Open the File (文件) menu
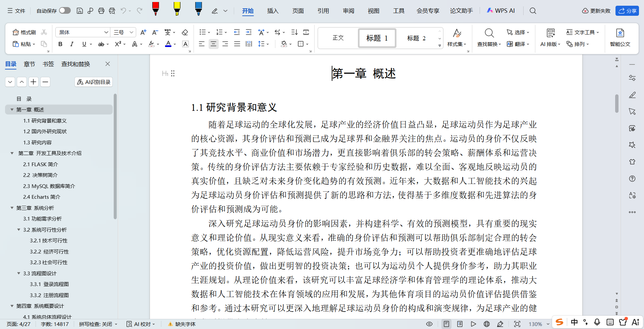Screen dimensions: 644x329 (x=16, y=11)
